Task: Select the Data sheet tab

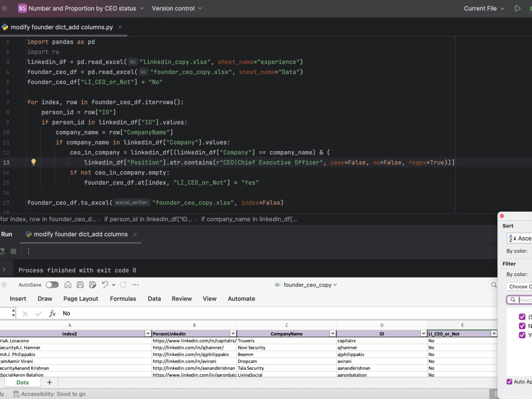Action: pos(22,382)
